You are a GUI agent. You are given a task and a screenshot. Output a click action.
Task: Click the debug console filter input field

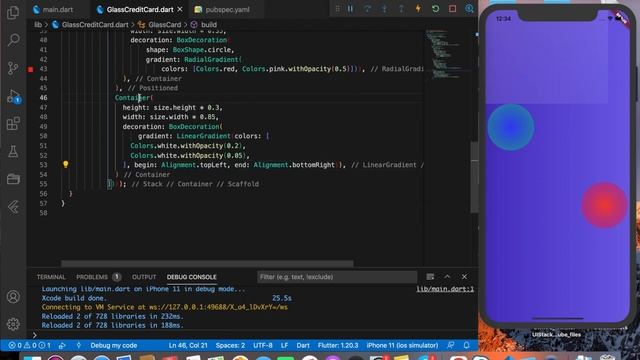pos(337,277)
